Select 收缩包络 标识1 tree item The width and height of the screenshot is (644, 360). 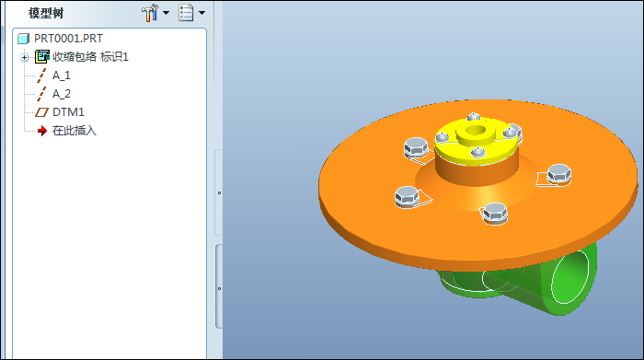point(90,57)
